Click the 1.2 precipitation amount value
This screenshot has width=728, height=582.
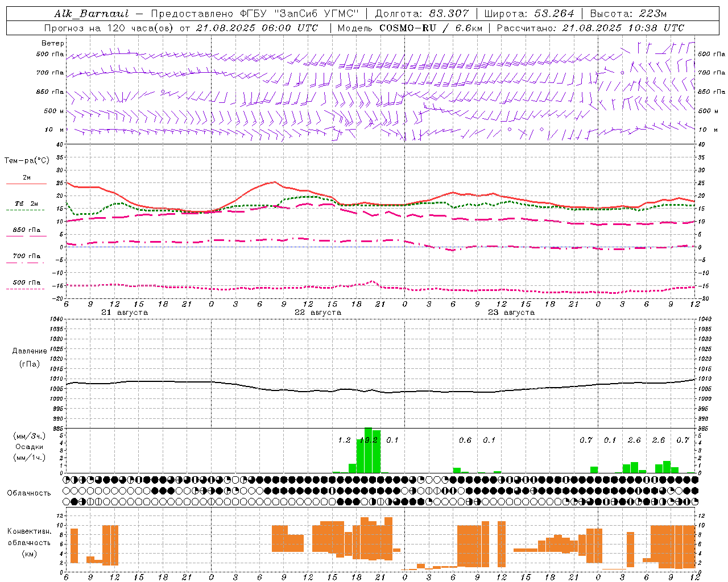344,440
